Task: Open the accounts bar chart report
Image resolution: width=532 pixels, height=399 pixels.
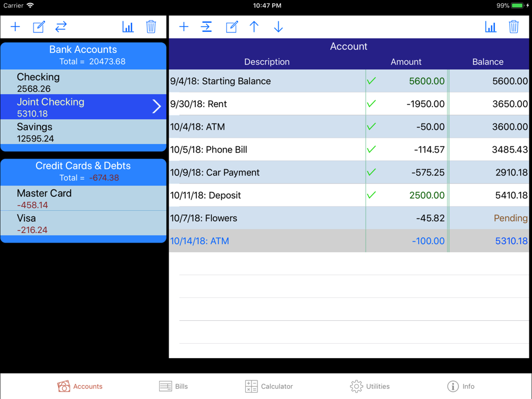Action: 128,27
